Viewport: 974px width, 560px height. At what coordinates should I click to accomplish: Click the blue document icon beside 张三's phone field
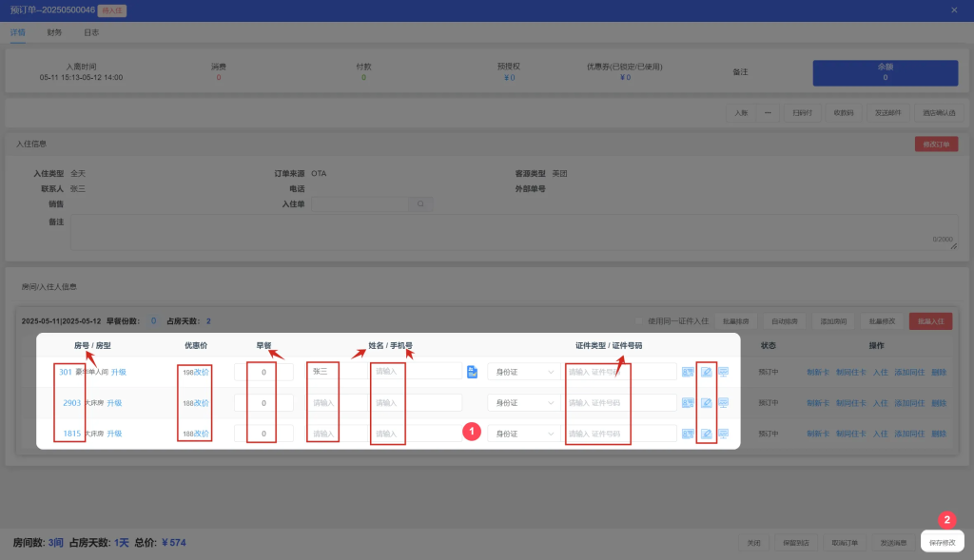click(x=473, y=372)
